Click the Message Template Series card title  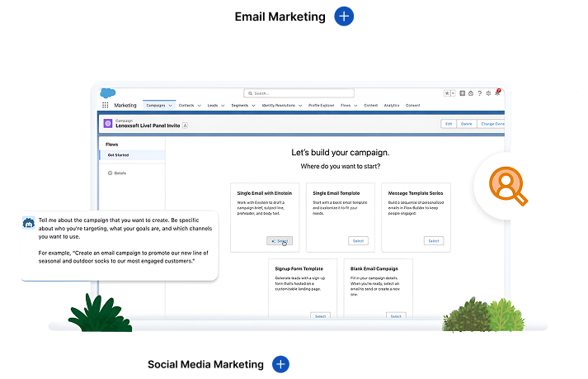click(x=416, y=193)
